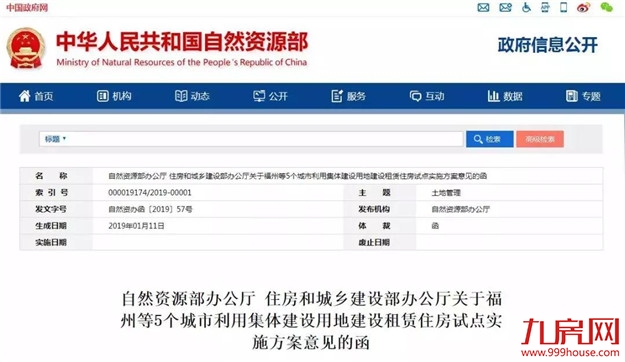Open the mail envelope icon in the top bar

pyautogui.click(x=483, y=7)
